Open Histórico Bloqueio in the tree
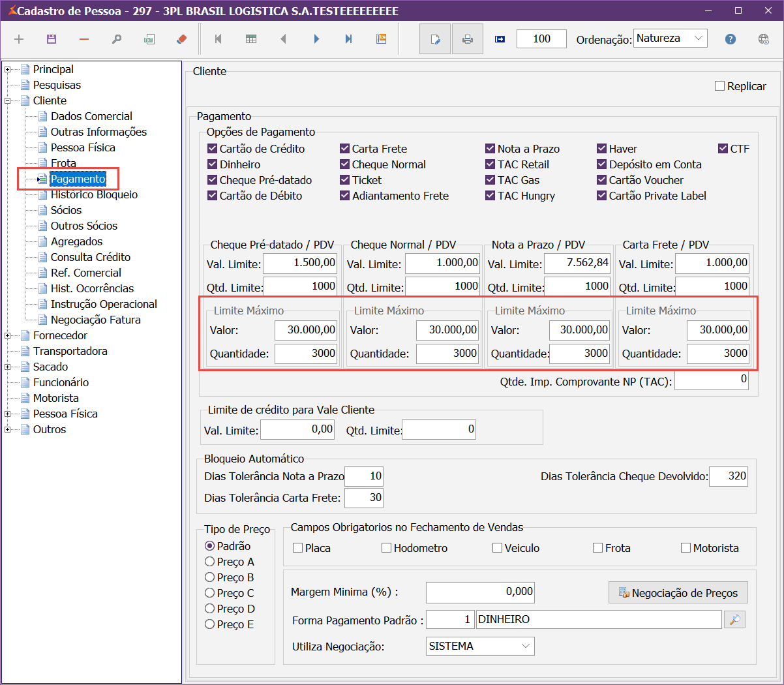The image size is (784, 685). pyautogui.click(x=94, y=194)
